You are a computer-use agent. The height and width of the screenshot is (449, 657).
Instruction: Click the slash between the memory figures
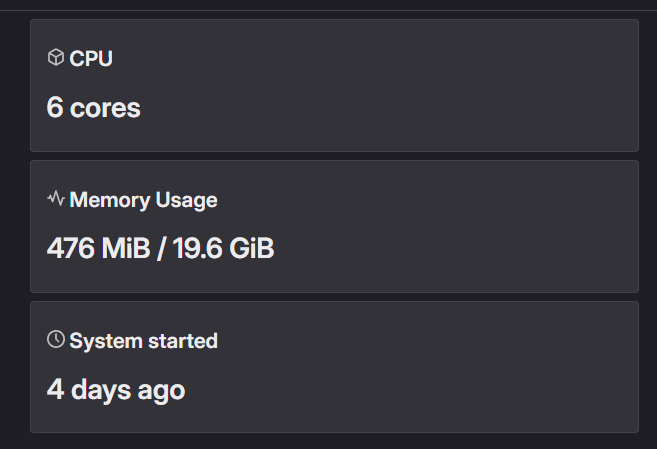[x=162, y=248]
